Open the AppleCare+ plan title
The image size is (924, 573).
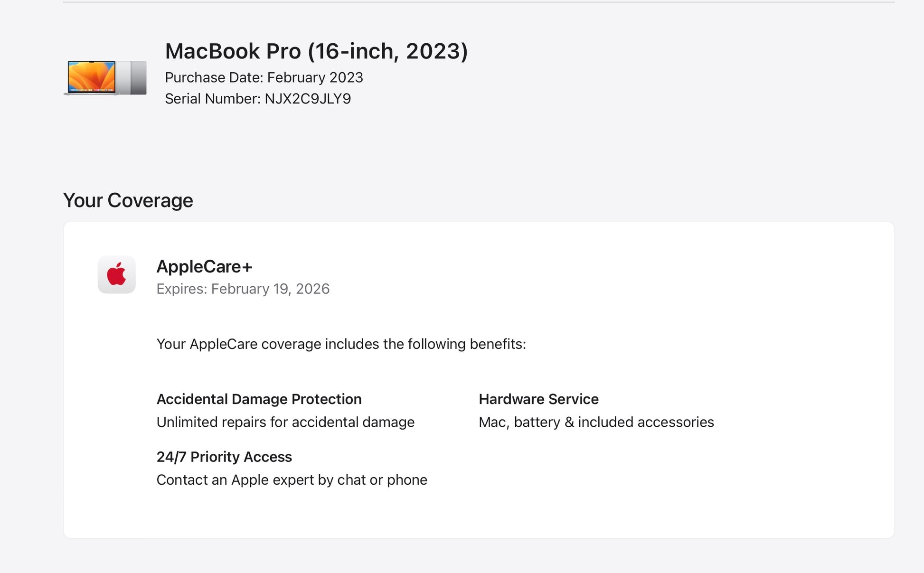(204, 267)
